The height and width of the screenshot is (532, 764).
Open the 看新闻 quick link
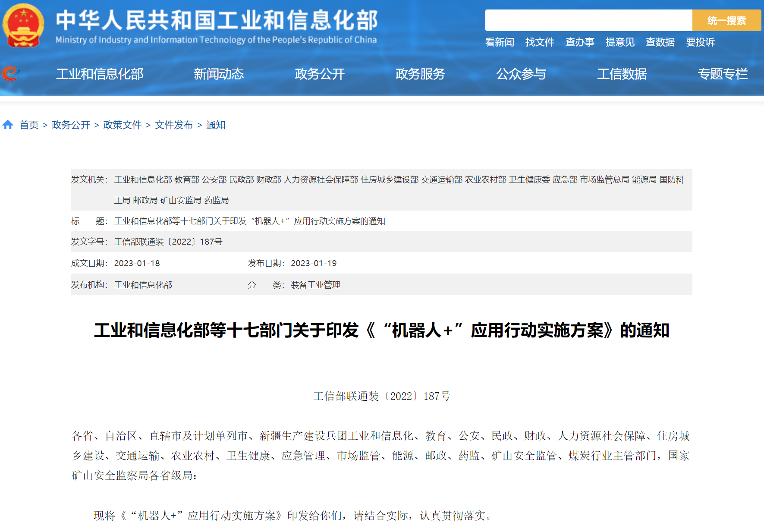tap(500, 42)
